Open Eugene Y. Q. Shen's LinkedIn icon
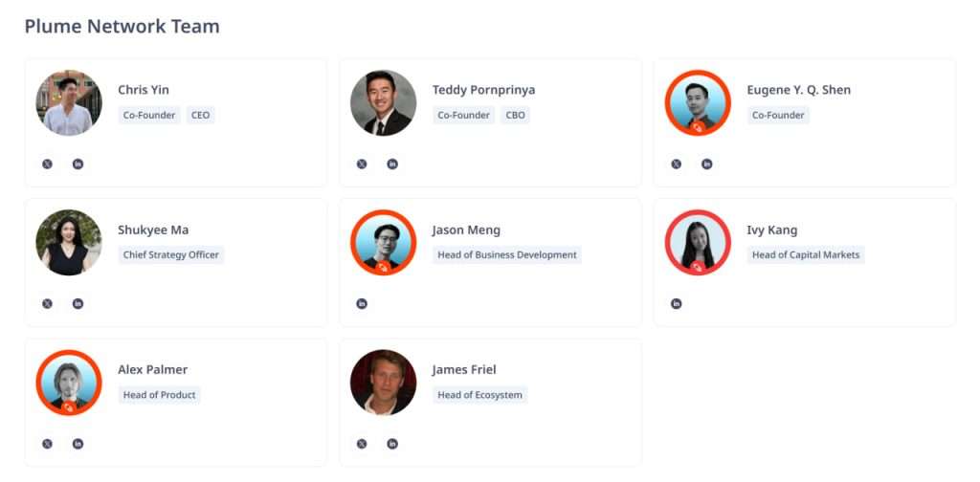The height and width of the screenshot is (482, 980). pos(707,164)
